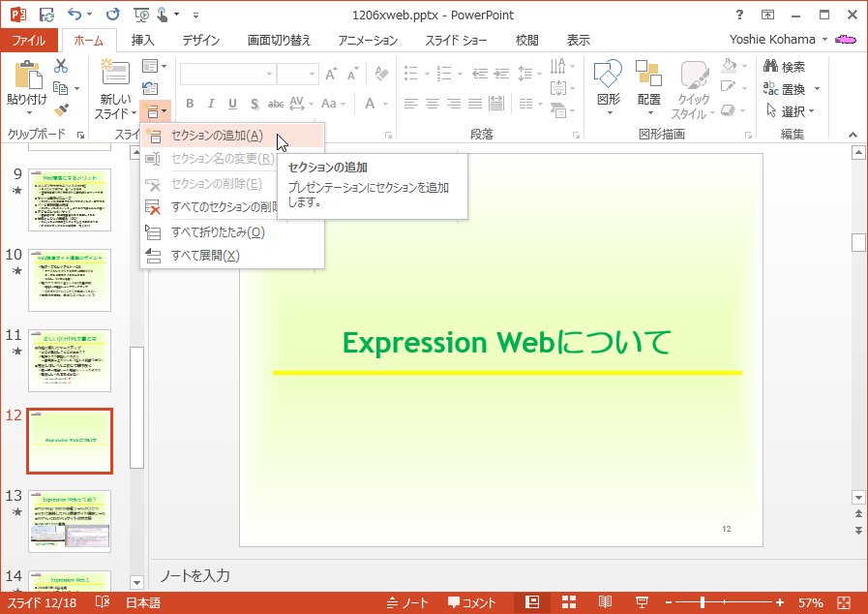868x614 pixels.
Task: Increase list indent level
Action: [x=501, y=74]
